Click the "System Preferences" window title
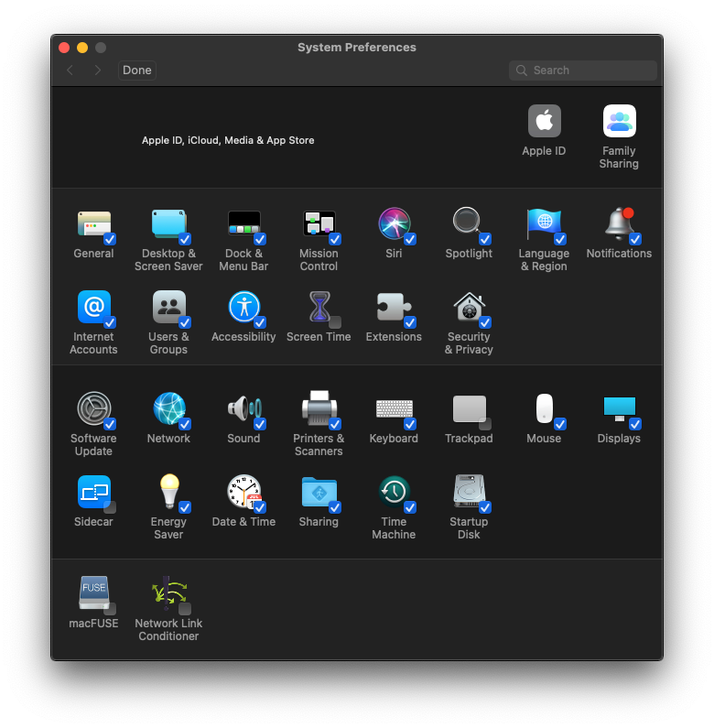Viewport: 714px width, 728px height. (356, 48)
